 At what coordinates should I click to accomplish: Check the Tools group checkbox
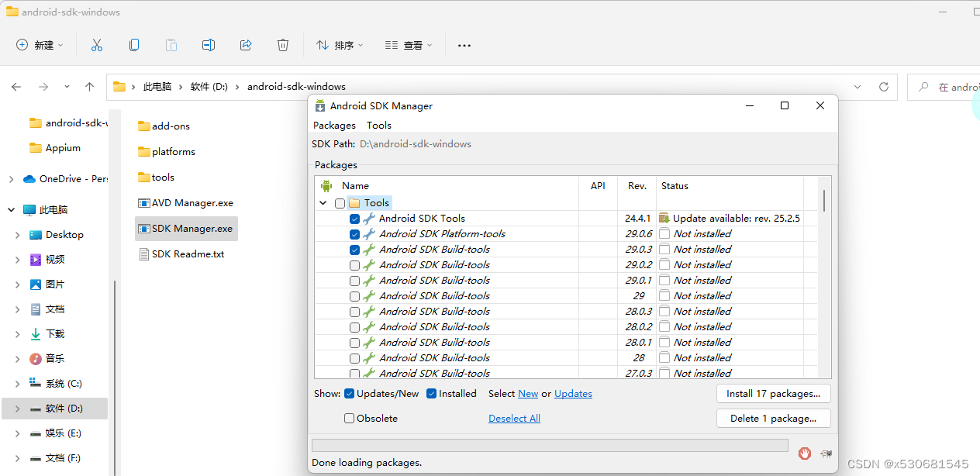(340, 203)
